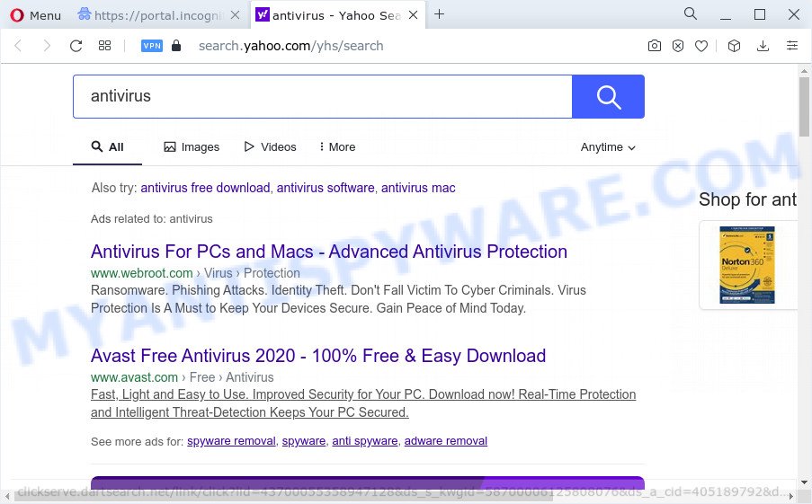Click the antivirus search input box
This screenshot has height=504, width=812.
pos(322,96)
